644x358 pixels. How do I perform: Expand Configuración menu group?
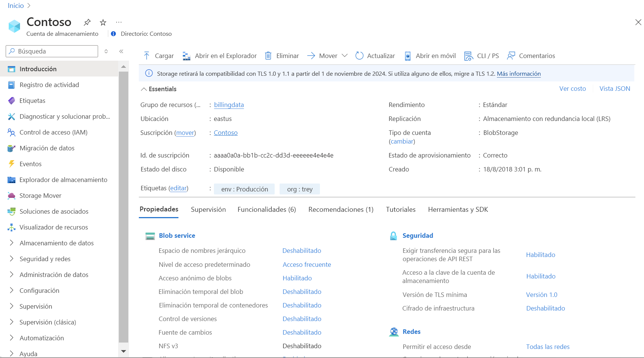click(11, 290)
